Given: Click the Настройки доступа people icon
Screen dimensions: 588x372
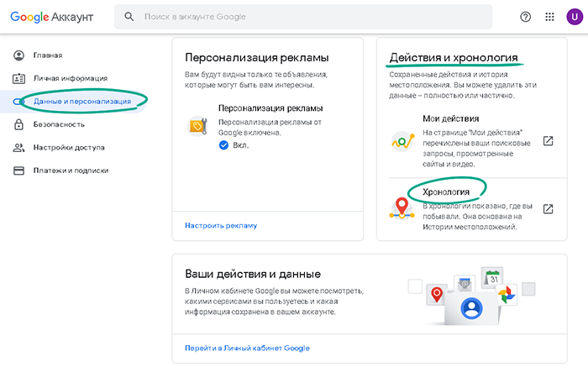Looking at the screenshot, I should [x=18, y=148].
